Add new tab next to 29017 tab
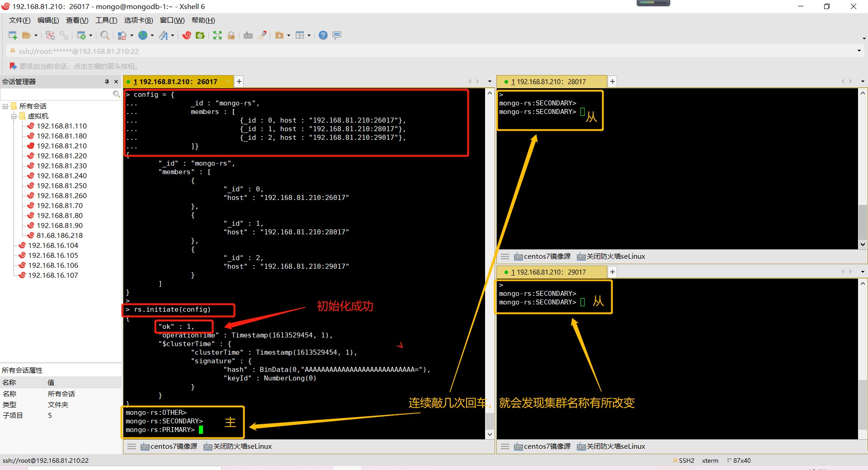The height and width of the screenshot is (470, 868). click(613, 272)
